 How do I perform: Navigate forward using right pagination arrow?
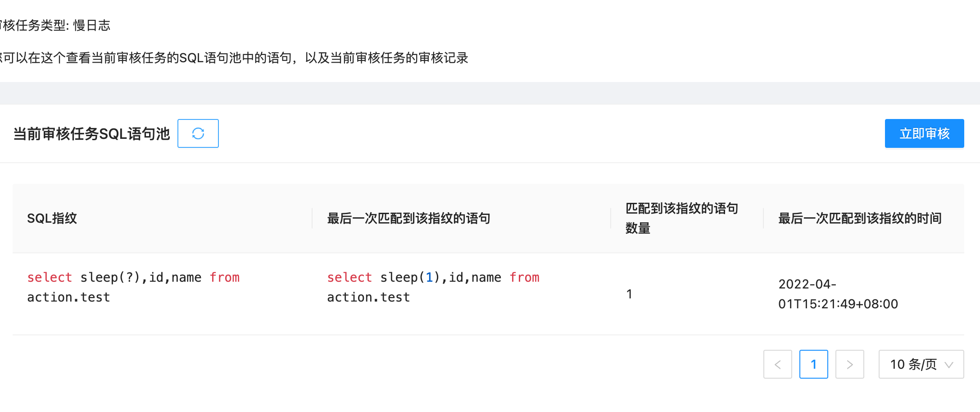pos(850,364)
